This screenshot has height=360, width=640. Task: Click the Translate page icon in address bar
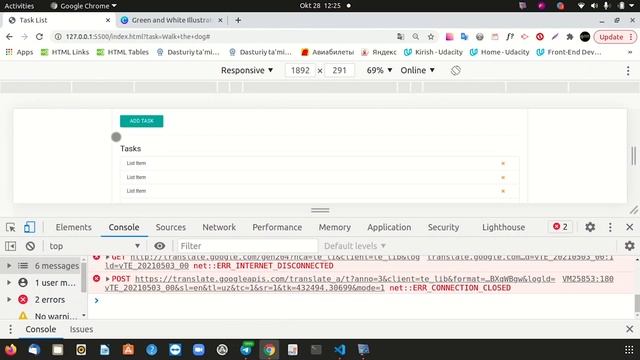point(400,37)
